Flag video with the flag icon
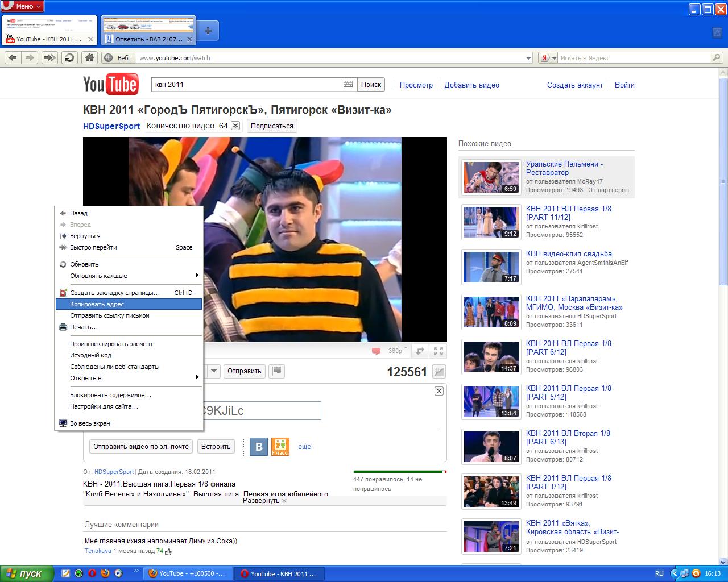Viewport: 728px width, 582px height. 276,371
